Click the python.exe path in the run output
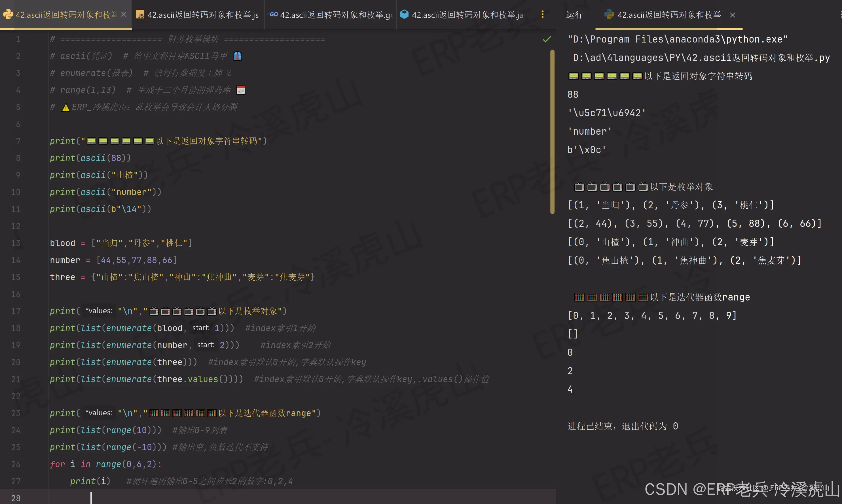Image resolution: width=842 pixels, height=504 pixels. [678, 39]
